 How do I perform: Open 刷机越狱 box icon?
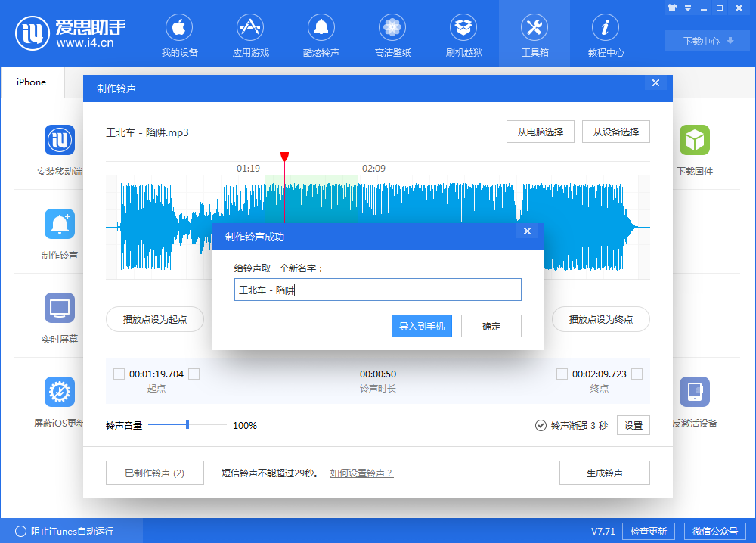point(463,28)
